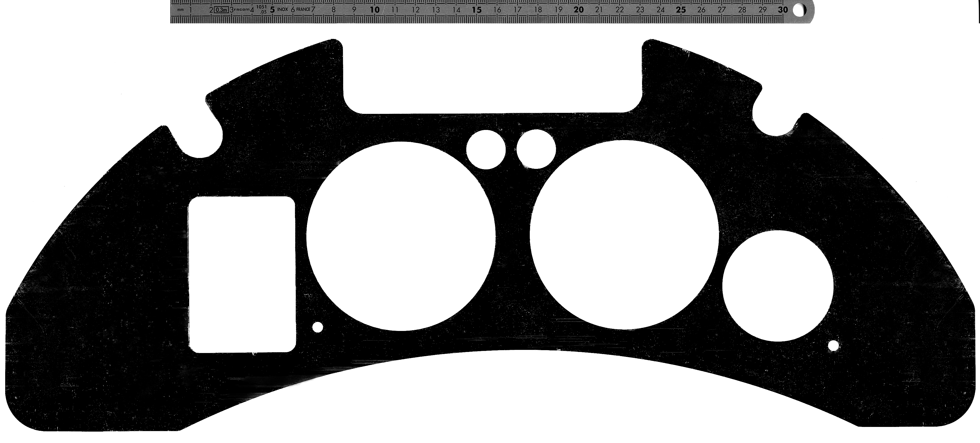Click the bold 10 on the ruler
The image size is (980, 443).
click(x=375, y=10)
